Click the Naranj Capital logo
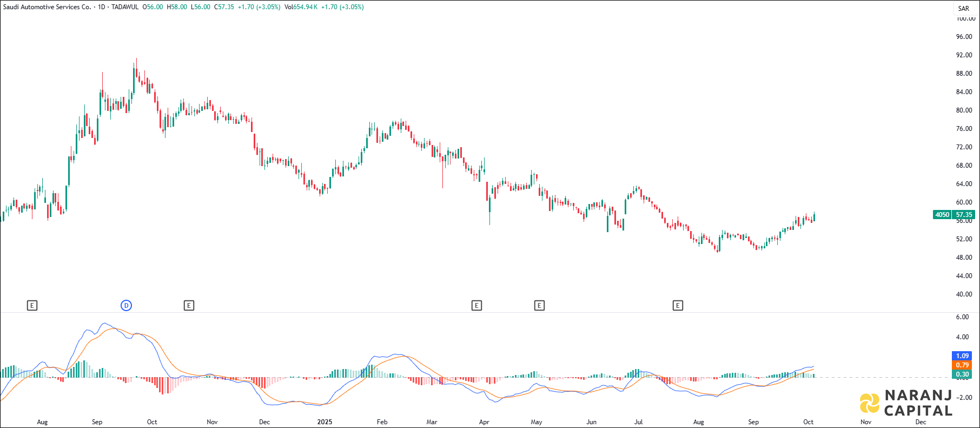This screenshot has width=980, height=428. coord(906,404)
